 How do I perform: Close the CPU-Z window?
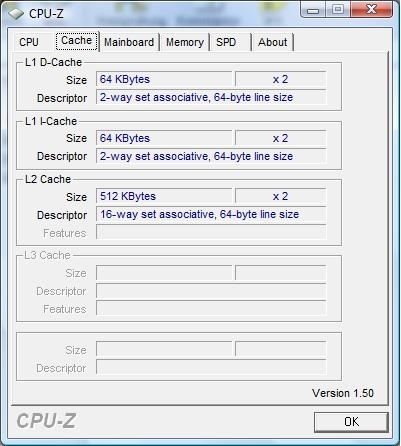point(371,9)
